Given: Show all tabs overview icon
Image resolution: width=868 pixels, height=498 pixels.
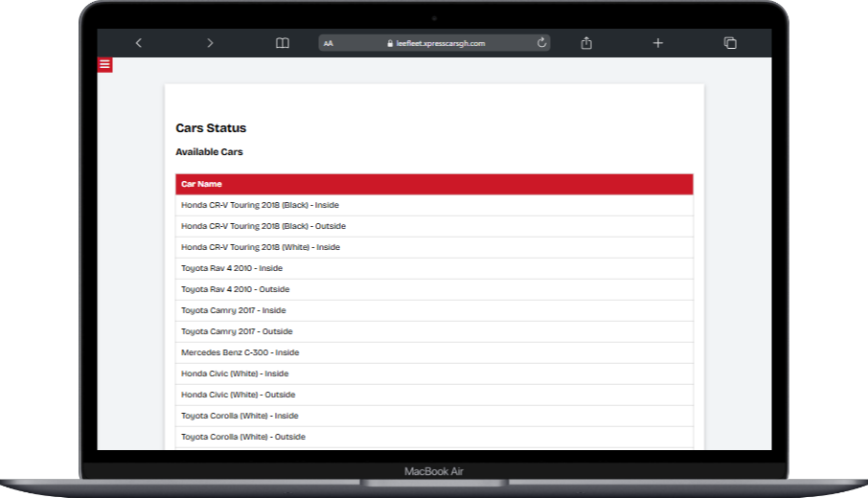Looking at the screenshot, I should (730, 43).
